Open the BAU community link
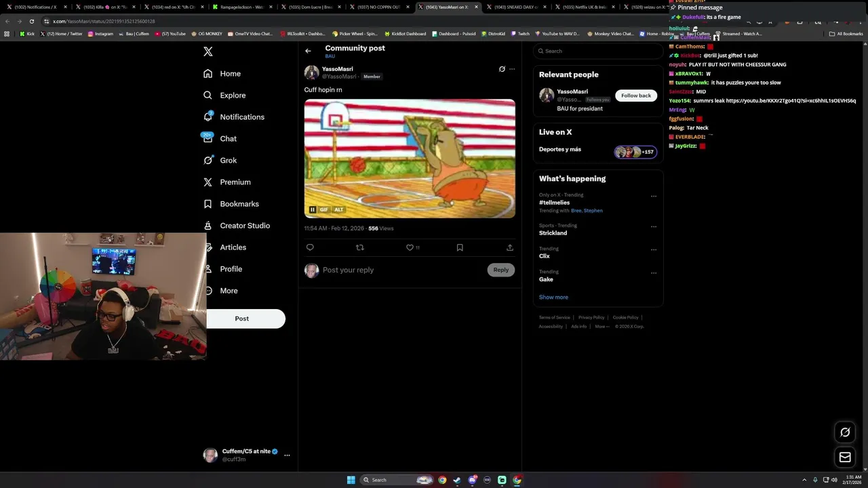868x488 pixels. coord(330,56)
